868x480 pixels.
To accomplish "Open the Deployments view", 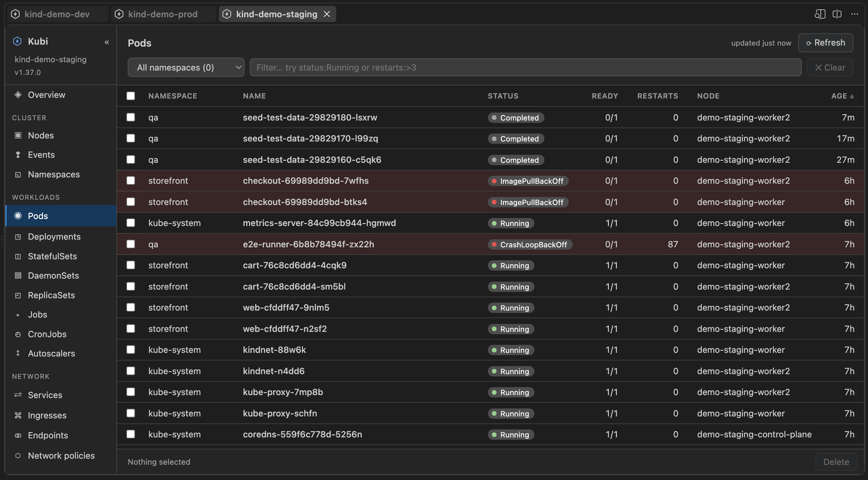I will 61,237.
